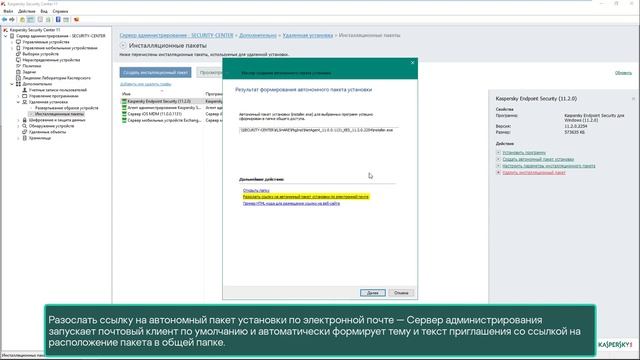Screen dimensions: 640x360
Task: Toggle the console tree toolbar icon
Action: coord(31,20)
